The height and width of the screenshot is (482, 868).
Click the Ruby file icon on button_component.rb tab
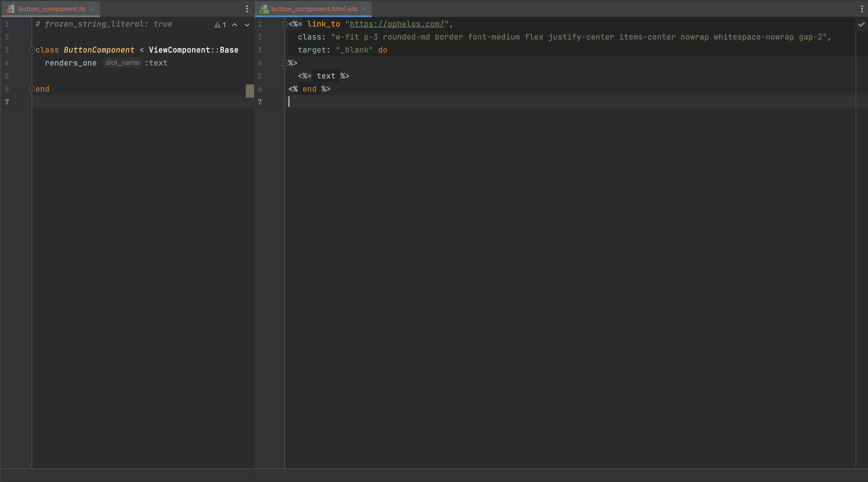[10, 9]
